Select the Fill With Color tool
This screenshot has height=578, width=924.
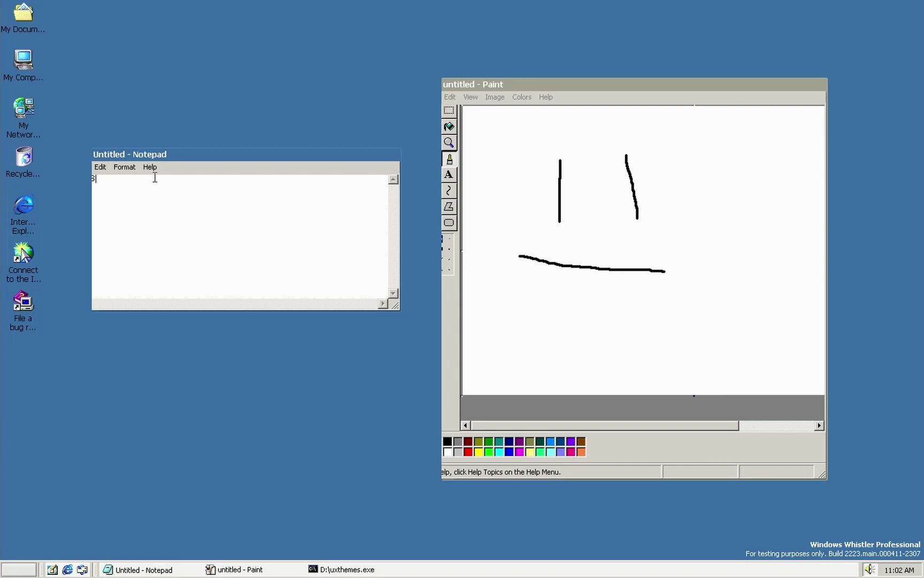click(449, 127)
